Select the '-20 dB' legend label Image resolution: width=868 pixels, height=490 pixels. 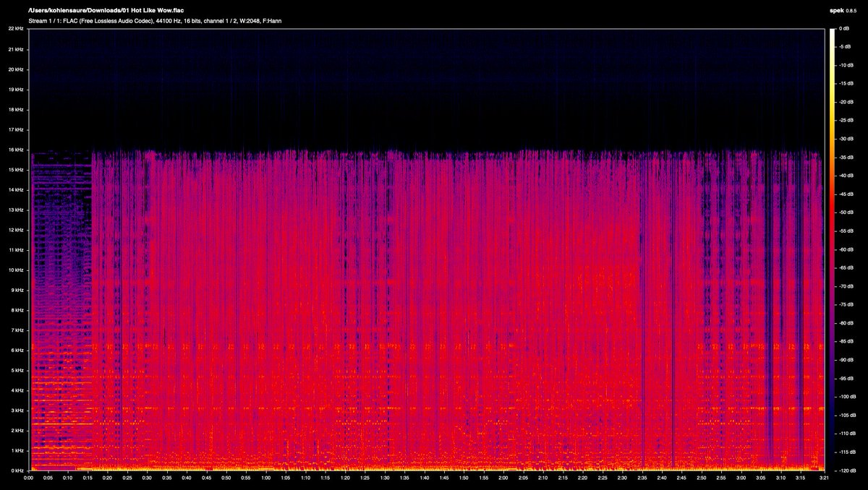coord(846,102)
